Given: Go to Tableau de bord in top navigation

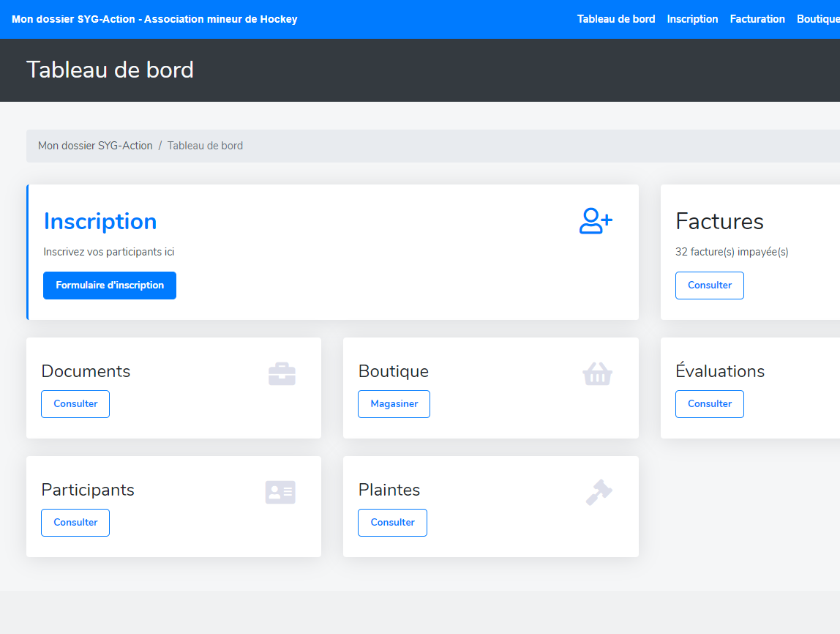Looking at the screenshot, I should click(616, 19).
